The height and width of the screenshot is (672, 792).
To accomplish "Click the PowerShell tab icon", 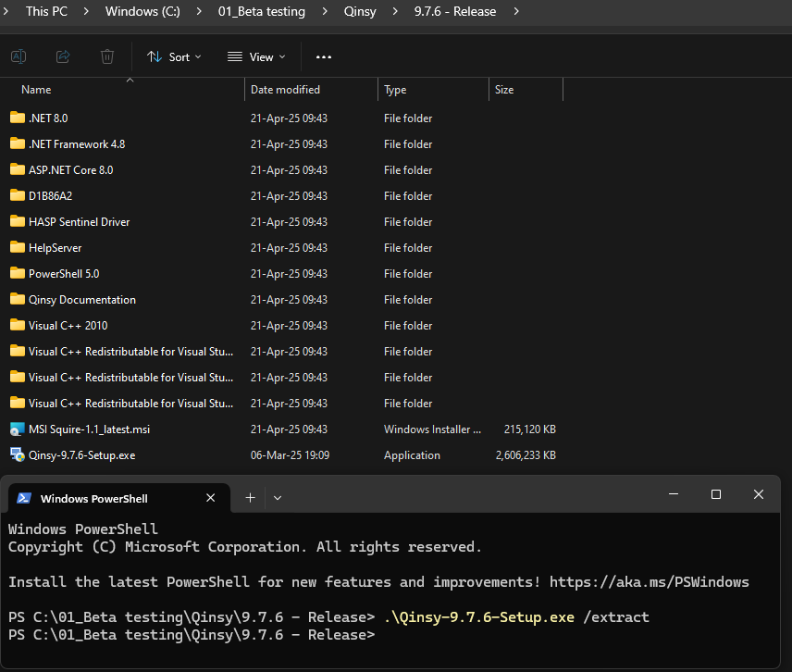I will (24, 498).
